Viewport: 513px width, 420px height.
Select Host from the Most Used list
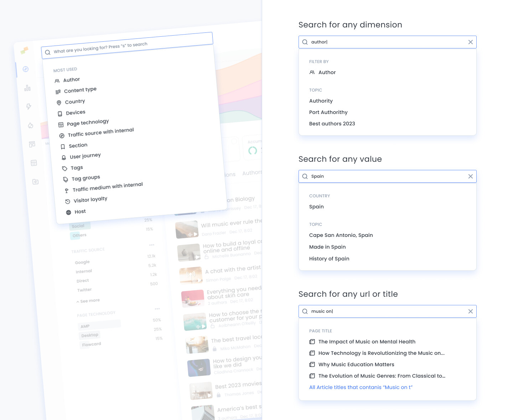pos(80,211)
